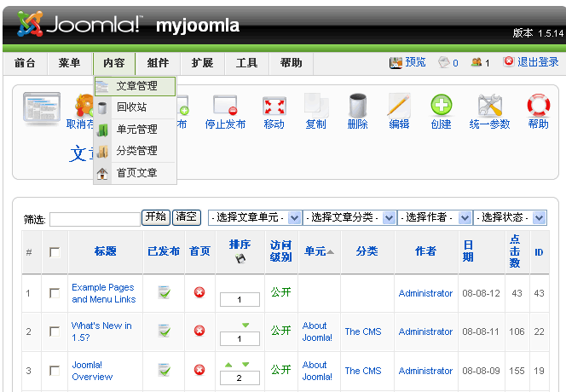
Task: Open Joomla! Overview article link
Action: coord(92,371)
